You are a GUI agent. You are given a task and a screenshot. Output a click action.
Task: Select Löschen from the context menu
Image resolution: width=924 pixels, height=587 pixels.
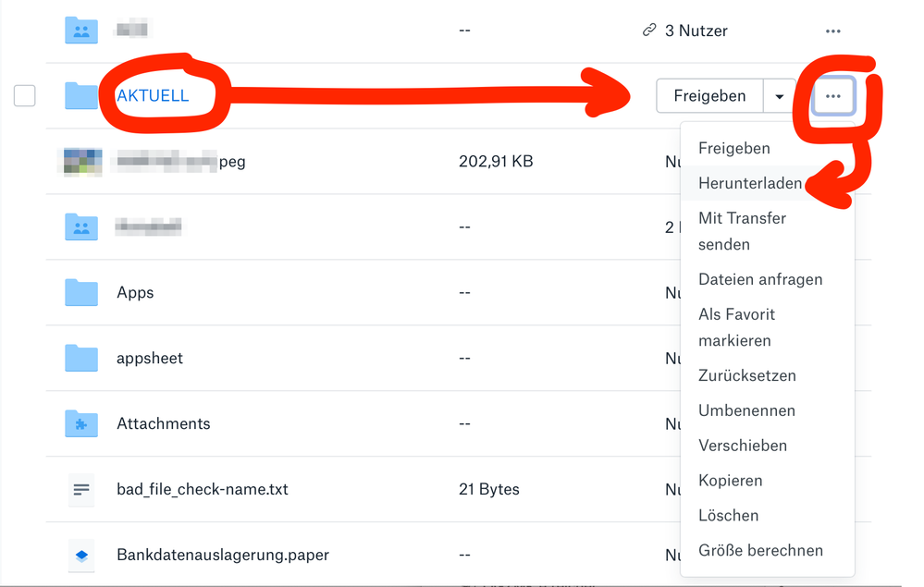click(728, 515)
